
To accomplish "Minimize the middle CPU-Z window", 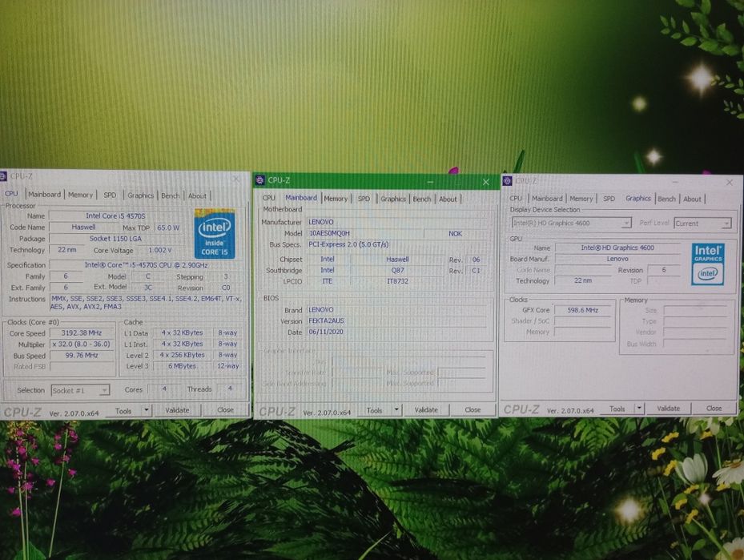I will (x=430, y=181).
